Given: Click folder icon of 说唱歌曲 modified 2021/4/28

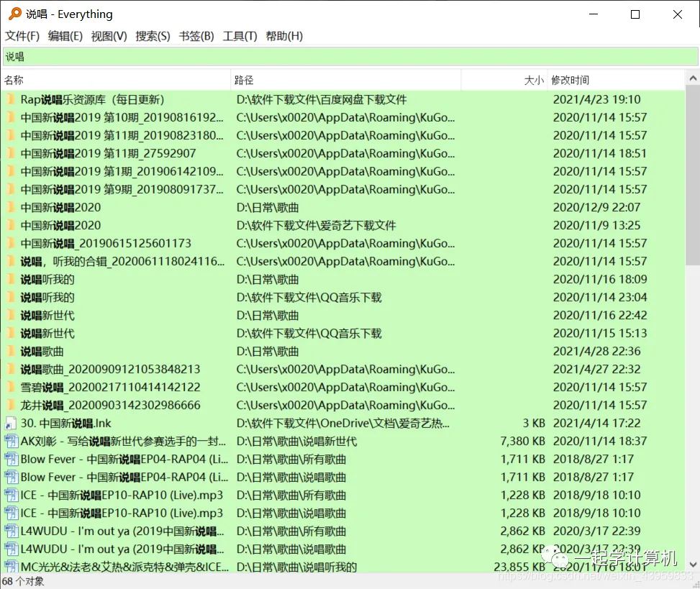Looking at the screenshot, I should 11,351.
